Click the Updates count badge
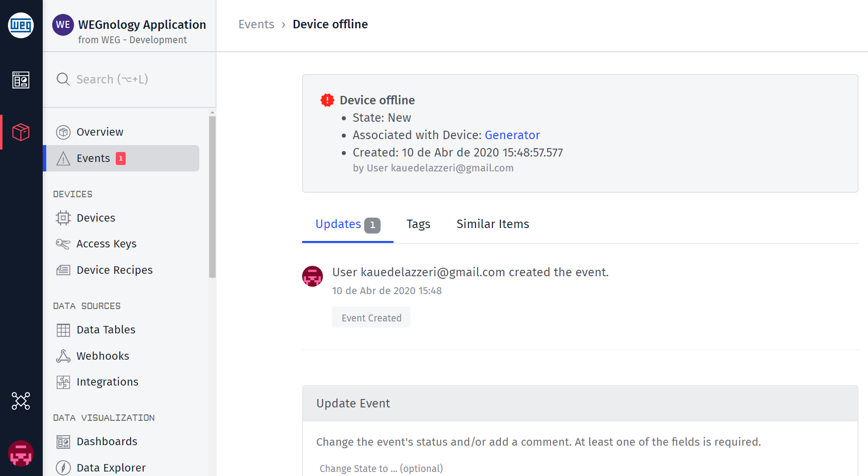Screen dimensions: 868x476 [373, 225]
